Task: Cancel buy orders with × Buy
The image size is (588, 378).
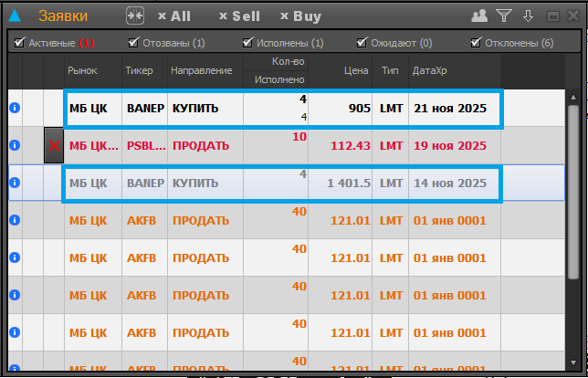Action: click(300, 16)
